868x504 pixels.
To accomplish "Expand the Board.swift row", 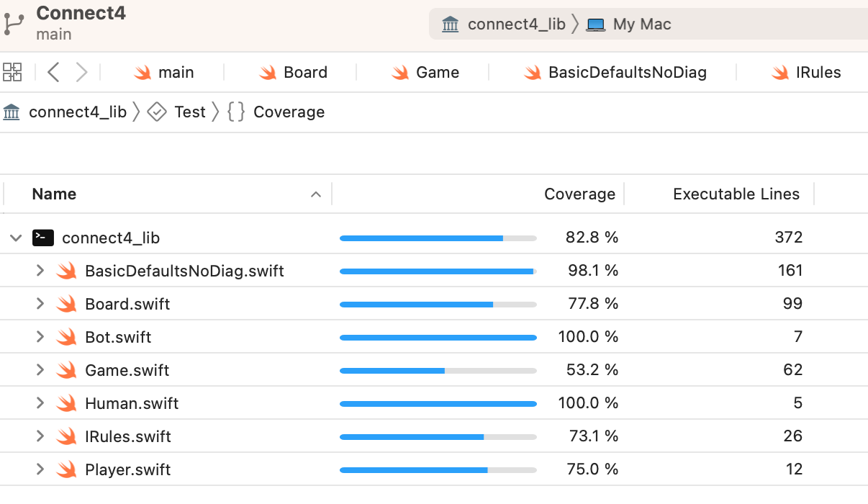I will [x=40, y=304].
